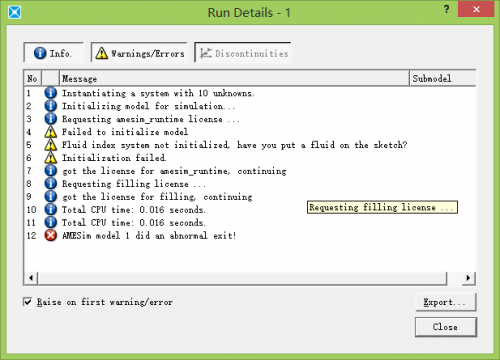Click the Close button
The width and height of the screenshot is (500, 360).
[446, 327]
